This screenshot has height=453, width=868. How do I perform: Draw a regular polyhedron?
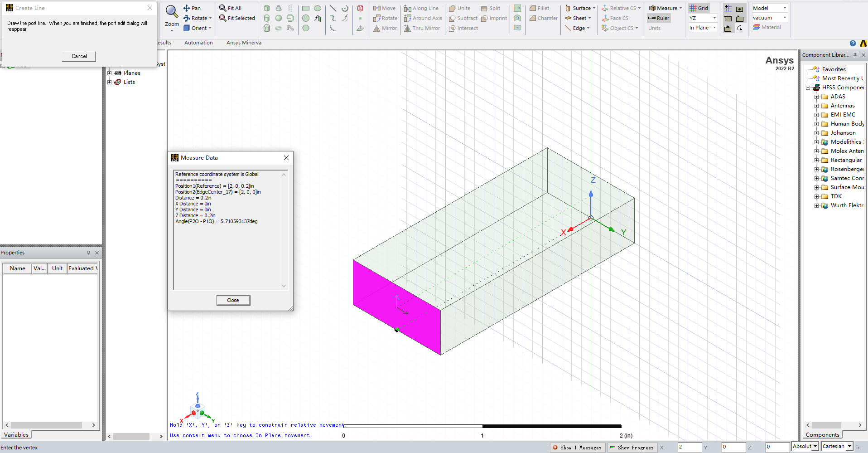[267, 28]
